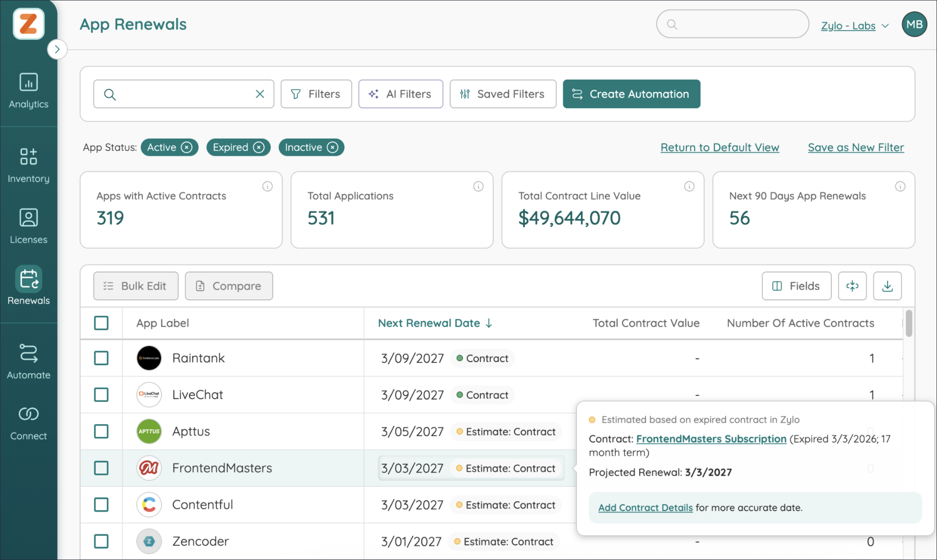Show info for Total Applications card
The width and height of the screenshot is (937, 560).
click(x=479, y=187)
